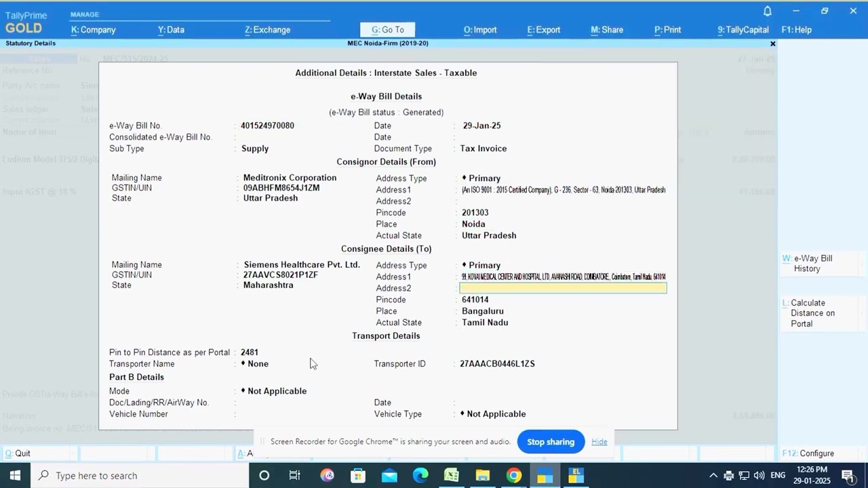Viewport: 868px width, 488px height.
Task: Open Excel in taskbar
Action: pyautogui.click(x=452, y=476)
